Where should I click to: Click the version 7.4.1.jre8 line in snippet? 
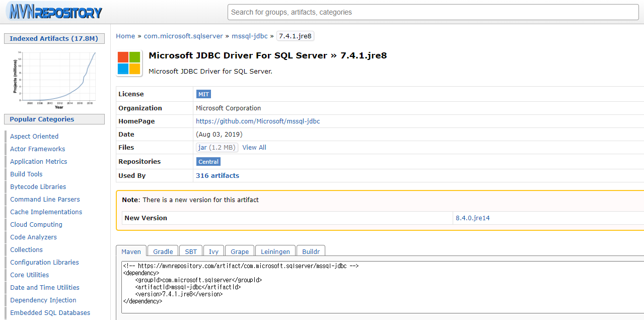coord(179,294)
